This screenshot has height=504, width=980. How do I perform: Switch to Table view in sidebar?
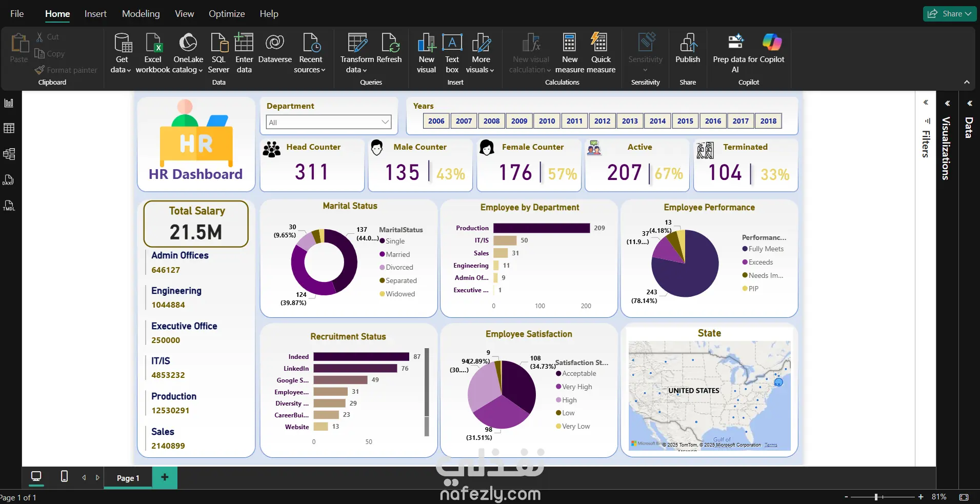(x=9, y=128)
